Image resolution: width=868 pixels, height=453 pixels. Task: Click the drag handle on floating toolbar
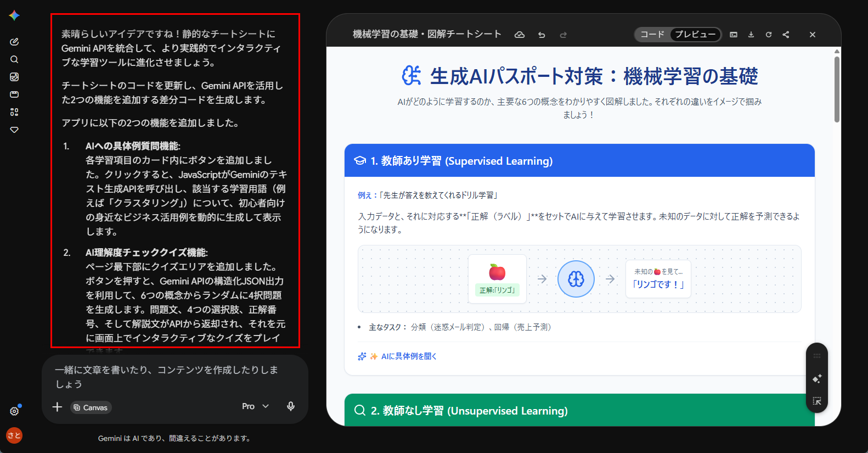click(x=817, y=356)
